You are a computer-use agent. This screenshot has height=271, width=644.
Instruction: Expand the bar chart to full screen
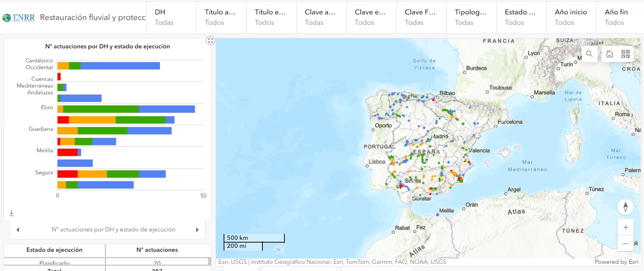pyautogui.click(x=210, y=41)
